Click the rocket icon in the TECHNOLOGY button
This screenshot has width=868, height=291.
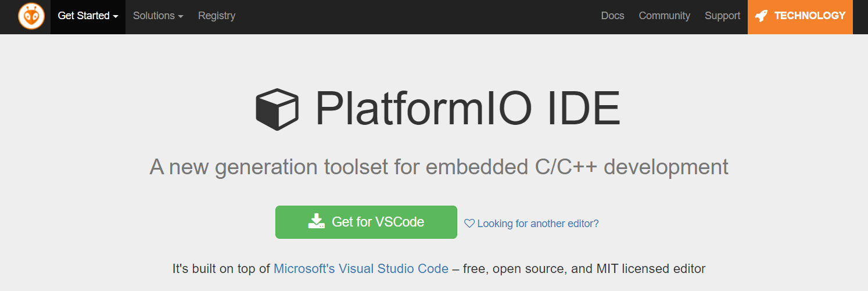tap(762, 16)
